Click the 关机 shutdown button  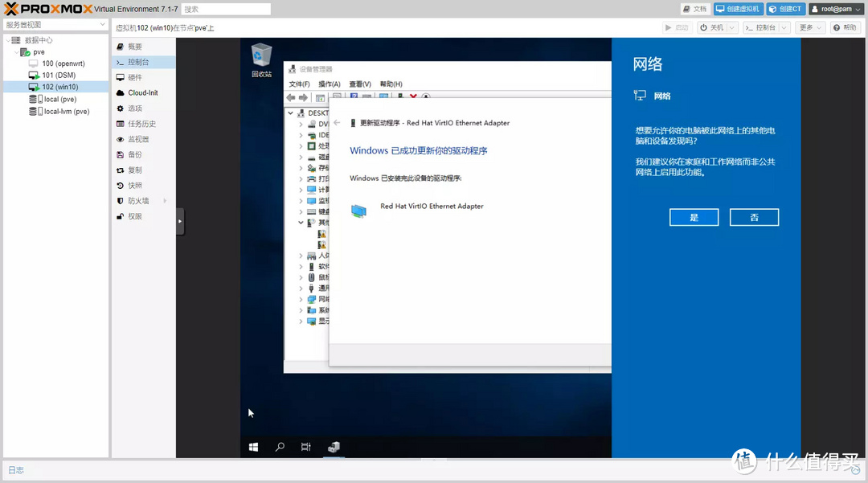tap(711, 27)
